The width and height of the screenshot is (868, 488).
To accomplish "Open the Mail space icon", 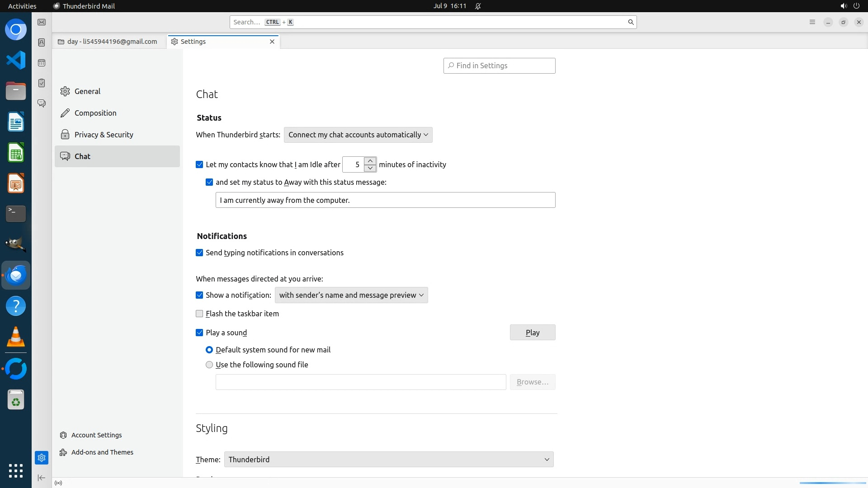I will coord(42,22).
